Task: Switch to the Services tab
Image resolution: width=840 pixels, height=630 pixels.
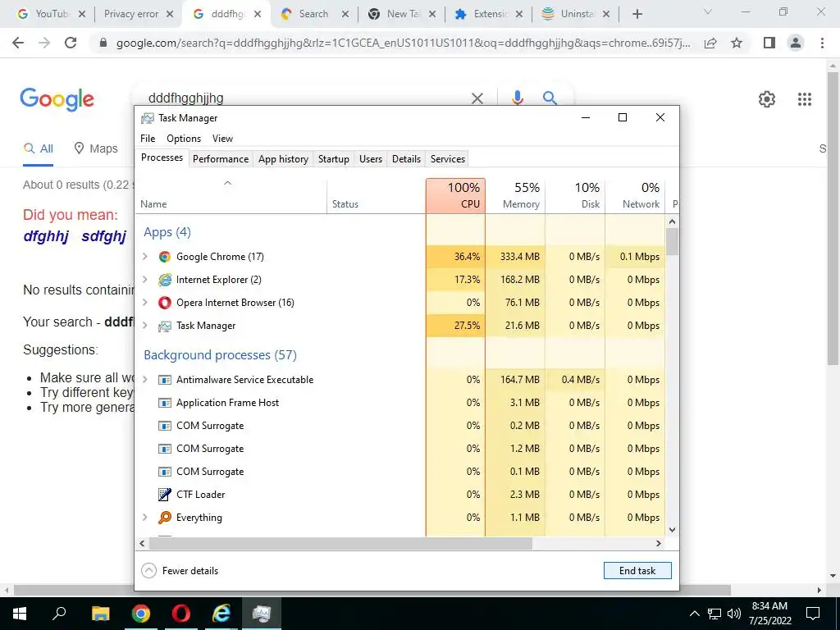Action: pos(448,159)
